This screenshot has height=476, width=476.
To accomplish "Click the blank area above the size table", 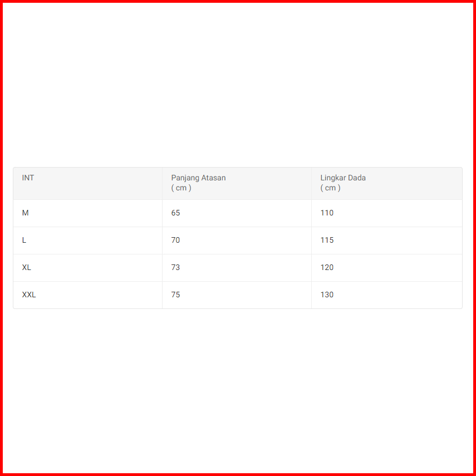I will coord(238,84).
